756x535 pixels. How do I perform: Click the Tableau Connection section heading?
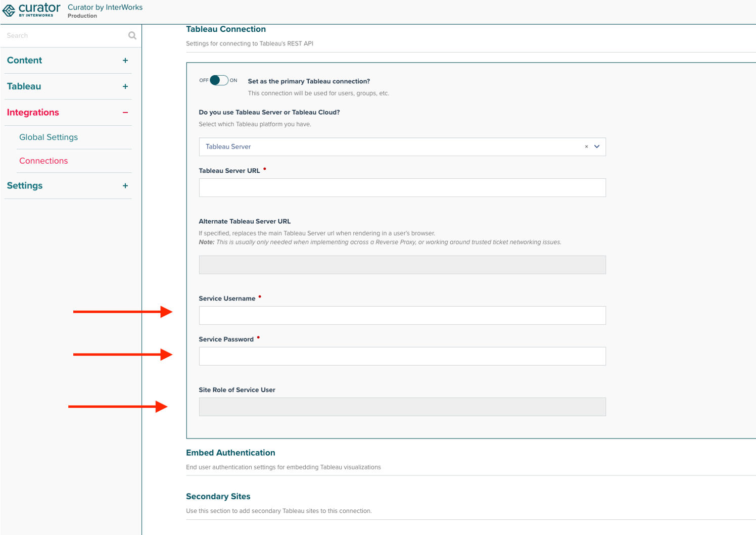(x=226, y=29)
